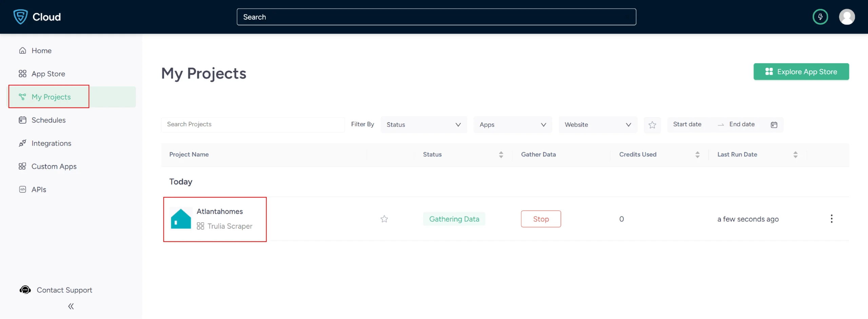Image resolution: width=868 pixels, height=319 pixels.
Task: Click 'a few seconds ago' cell
Action: coord(748,219)
